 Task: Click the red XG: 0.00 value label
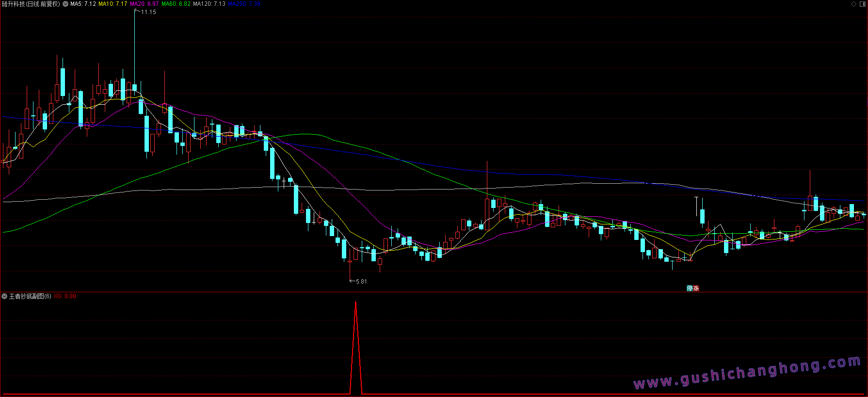tap(64, 296)
